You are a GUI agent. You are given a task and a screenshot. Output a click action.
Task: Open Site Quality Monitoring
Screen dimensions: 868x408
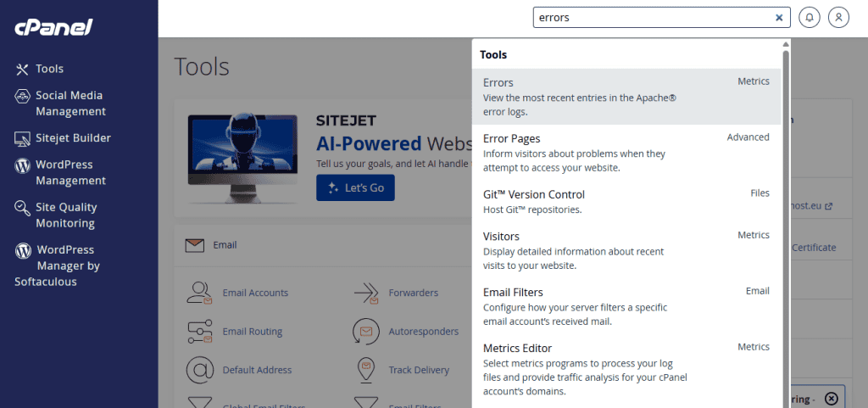coord(66,215)
